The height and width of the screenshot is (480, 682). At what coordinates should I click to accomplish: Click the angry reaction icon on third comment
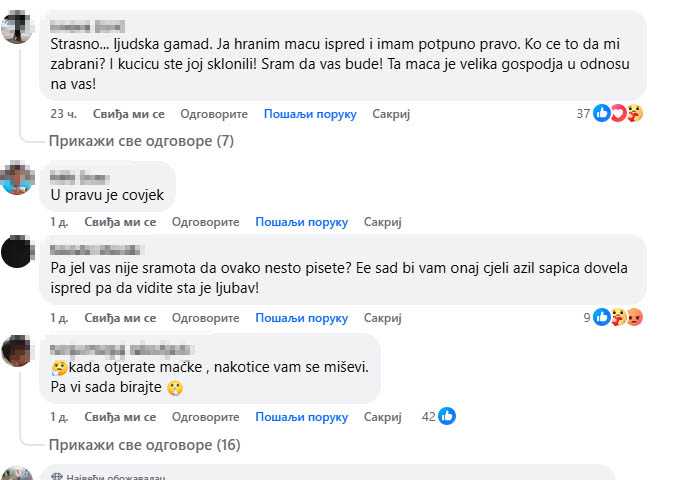(635, 317)
